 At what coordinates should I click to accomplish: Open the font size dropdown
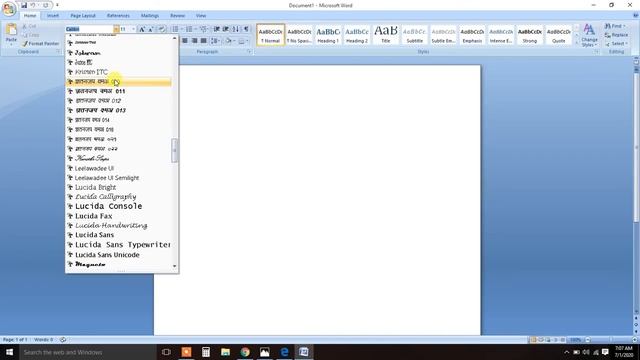[133, 29]
